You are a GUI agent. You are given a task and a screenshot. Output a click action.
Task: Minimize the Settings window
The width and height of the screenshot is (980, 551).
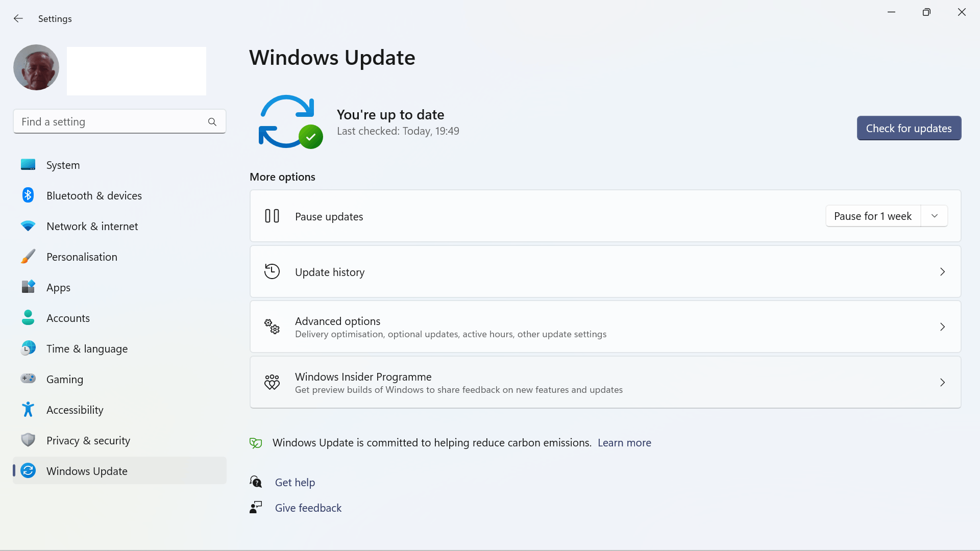[x=891, y=12]
